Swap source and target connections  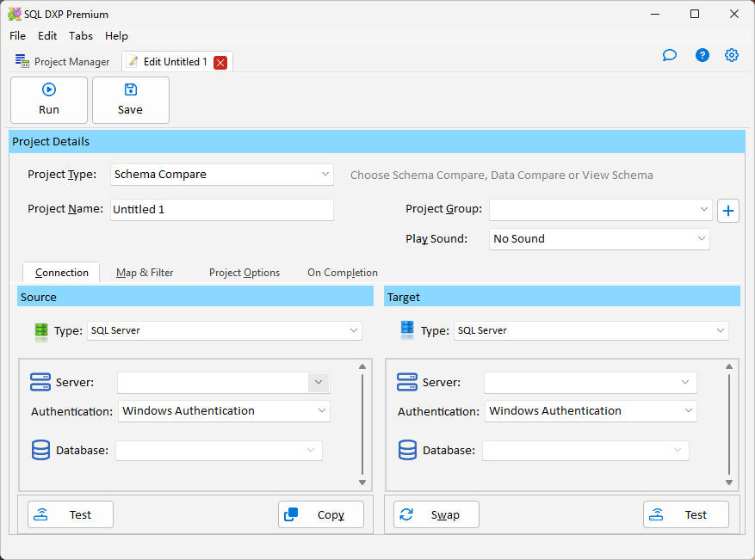[436, 514]
